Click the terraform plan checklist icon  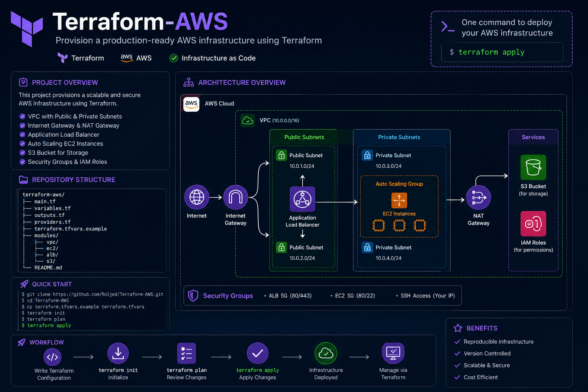pos(186,353)
